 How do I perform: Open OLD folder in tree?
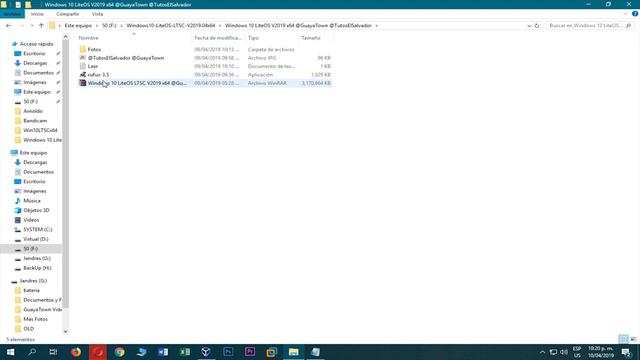click(29, 329)
